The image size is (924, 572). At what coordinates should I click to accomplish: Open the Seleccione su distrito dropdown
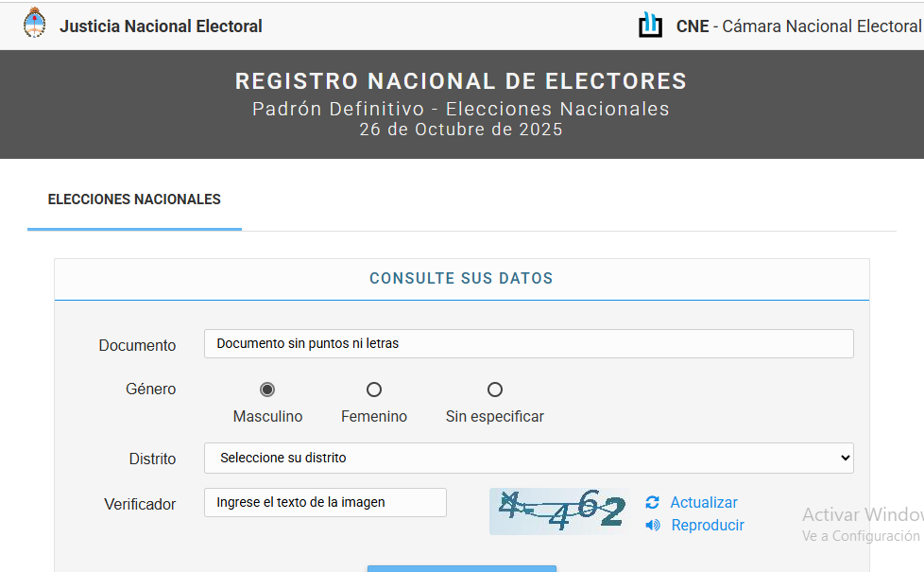point(528,459)
